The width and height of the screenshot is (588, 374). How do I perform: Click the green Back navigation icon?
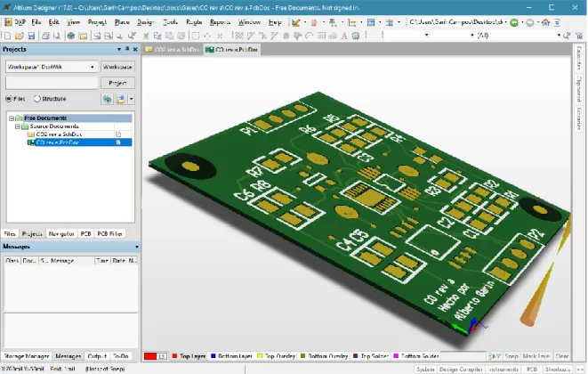click(x=514, y=22)
